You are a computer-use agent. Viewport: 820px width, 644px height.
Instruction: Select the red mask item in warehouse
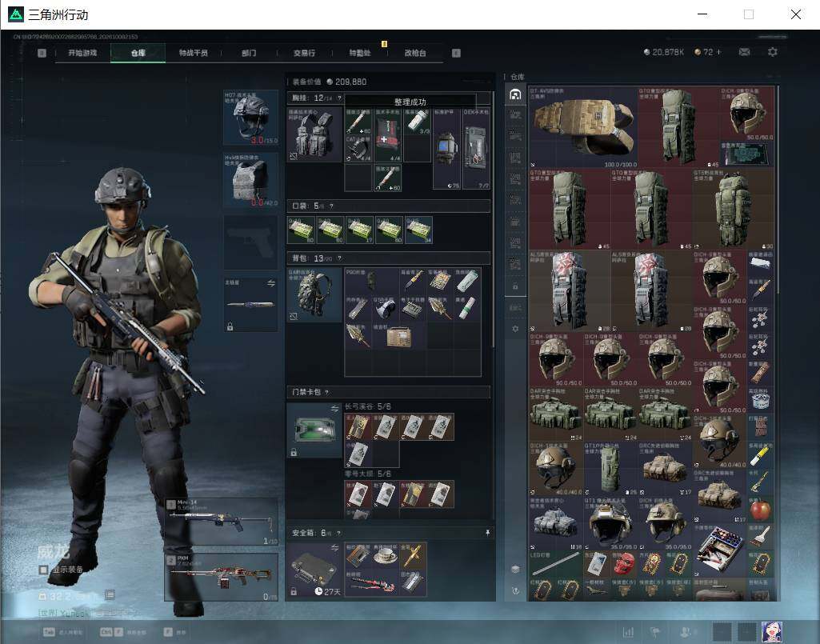623,564
